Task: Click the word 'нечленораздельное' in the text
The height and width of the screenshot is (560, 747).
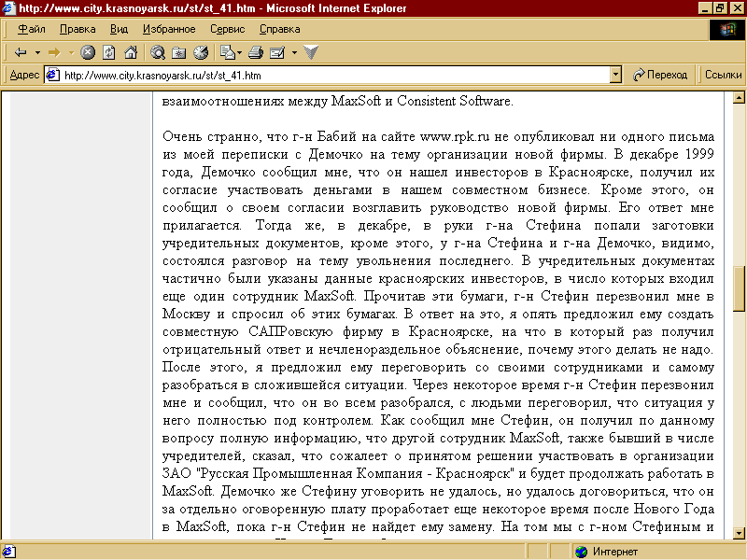Action: coord(379,350)
